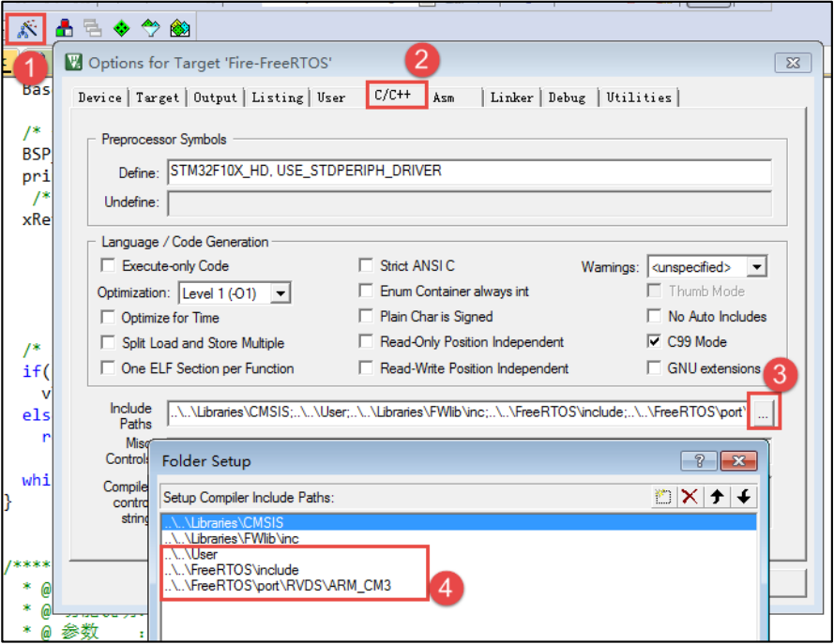The width and height of the screenshot is (834, 644).
Task: Toggle Split Load and Store Multiple
Action: pos(108,342)
